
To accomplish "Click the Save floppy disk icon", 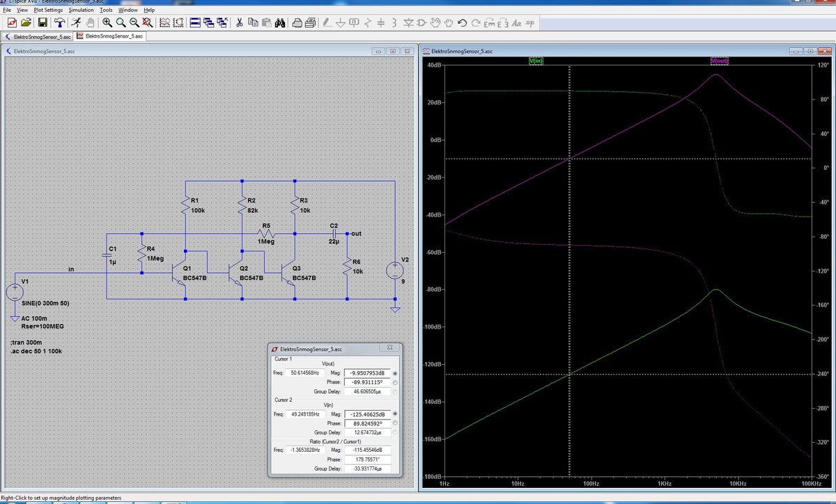I will point(43,22).
